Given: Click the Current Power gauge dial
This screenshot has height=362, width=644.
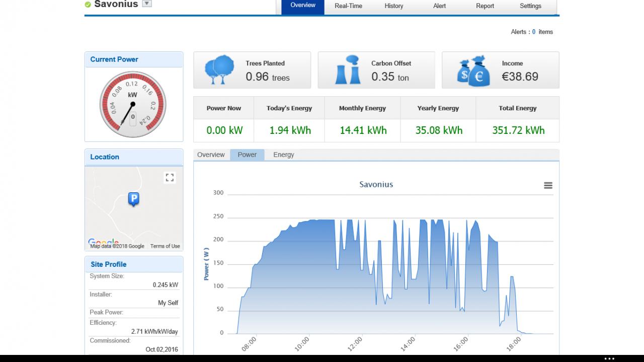Looking at the screenshot, I should [132, 104].
